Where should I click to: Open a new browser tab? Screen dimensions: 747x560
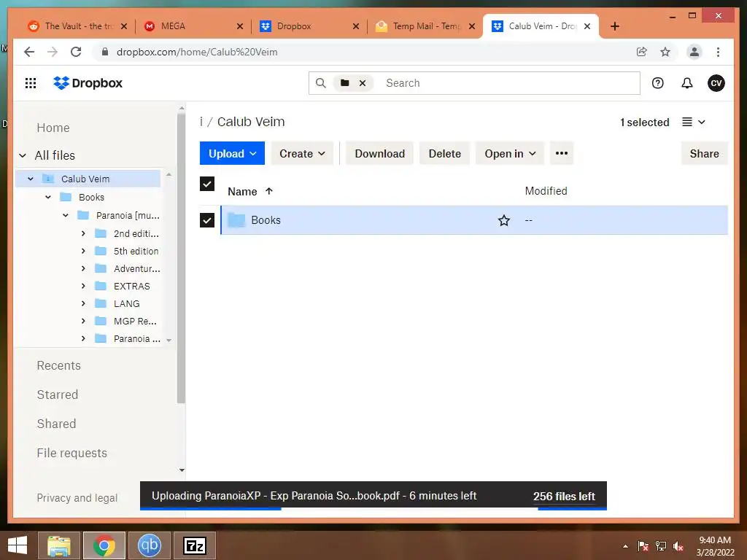614,26
